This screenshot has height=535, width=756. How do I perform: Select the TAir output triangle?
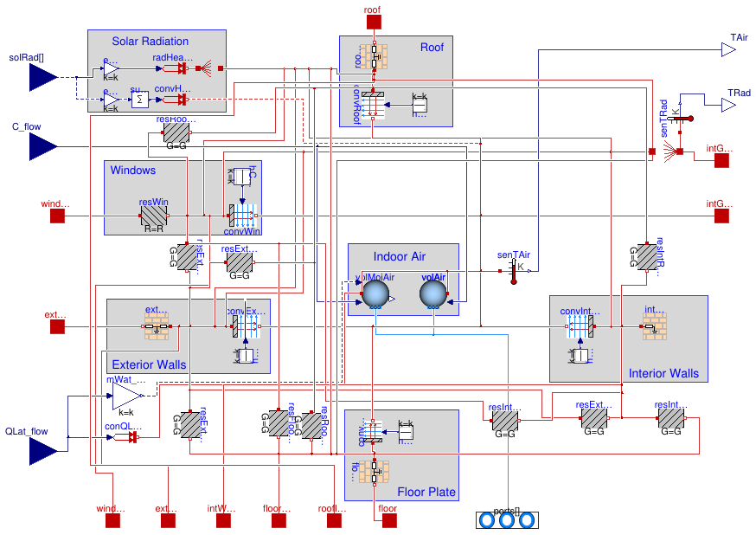728,49
